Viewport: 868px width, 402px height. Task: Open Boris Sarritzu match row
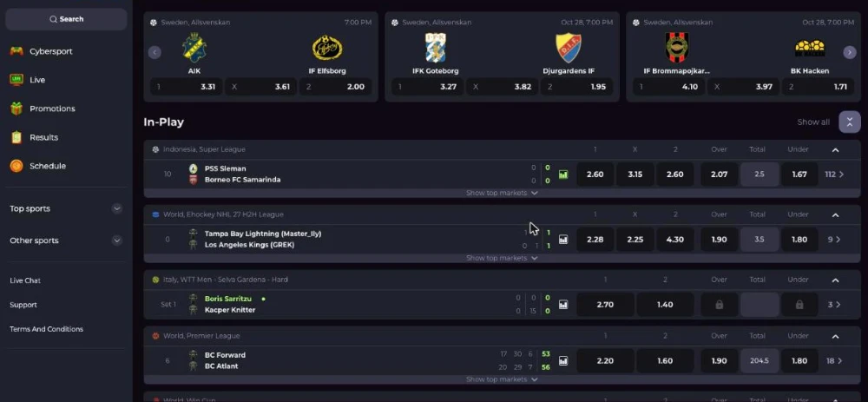tap(502, 305)
